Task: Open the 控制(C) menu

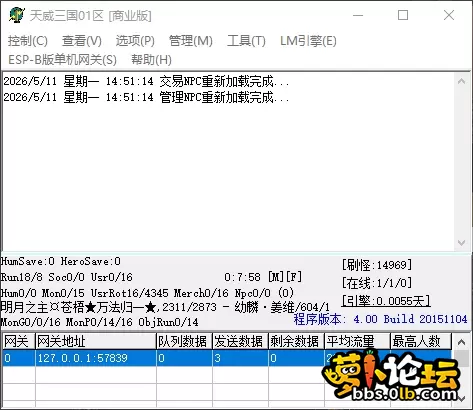Action: pos(28,41)
